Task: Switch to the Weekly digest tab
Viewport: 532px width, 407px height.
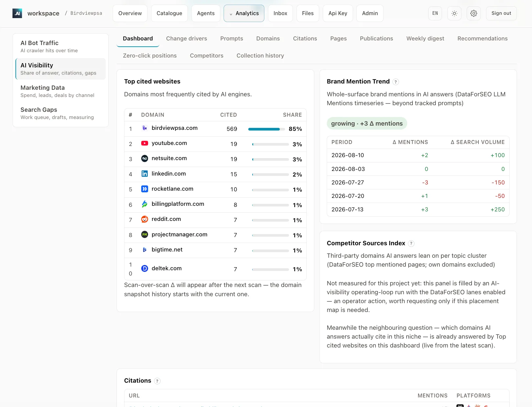Action: click(x=425, y=38)
